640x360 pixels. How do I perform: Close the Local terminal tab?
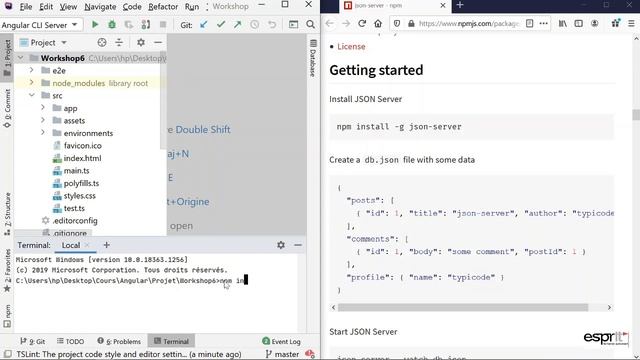(87, 245)
